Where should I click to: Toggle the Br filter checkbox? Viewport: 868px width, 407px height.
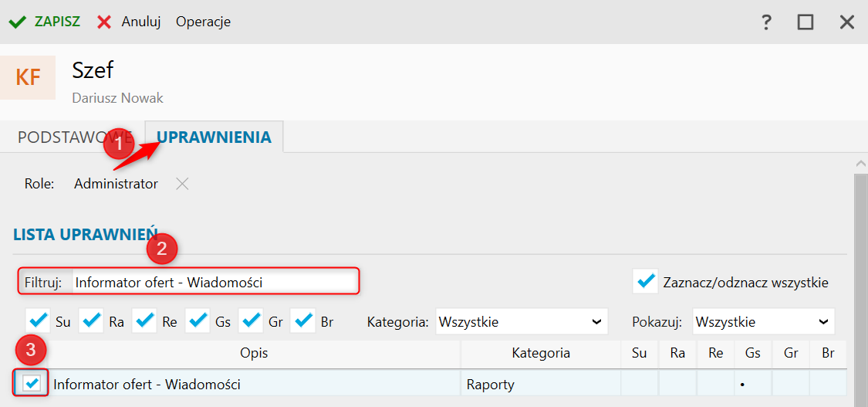pos(303,320)
